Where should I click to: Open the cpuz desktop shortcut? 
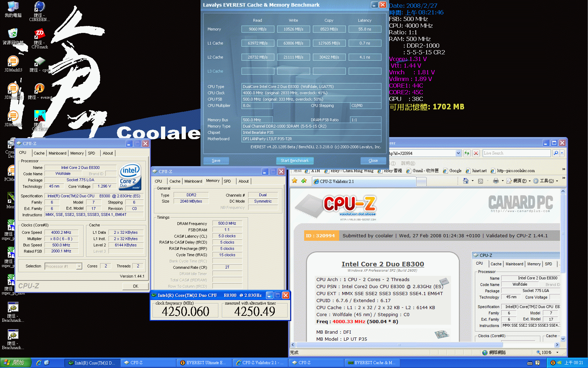[40, 64]
